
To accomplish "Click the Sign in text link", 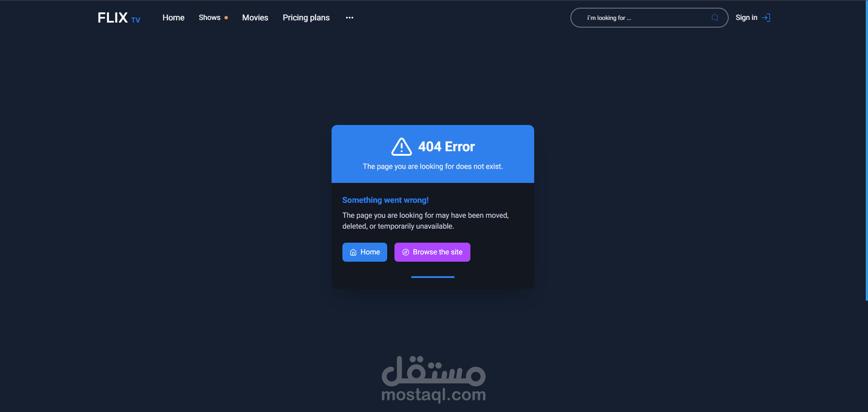I will click(x=746, y=18).
